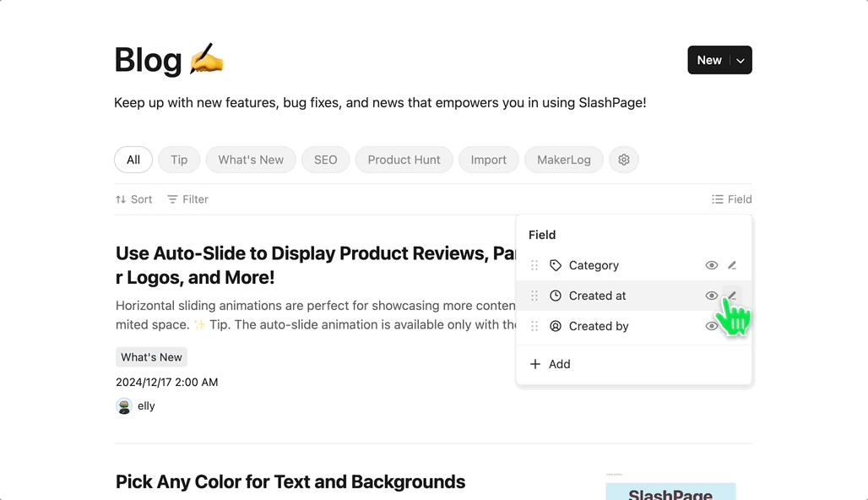Image resolution: width=868 pixels, height=500 pixels.
Task: Open the Auto-Slide blog post title
Action: (316, 265)
